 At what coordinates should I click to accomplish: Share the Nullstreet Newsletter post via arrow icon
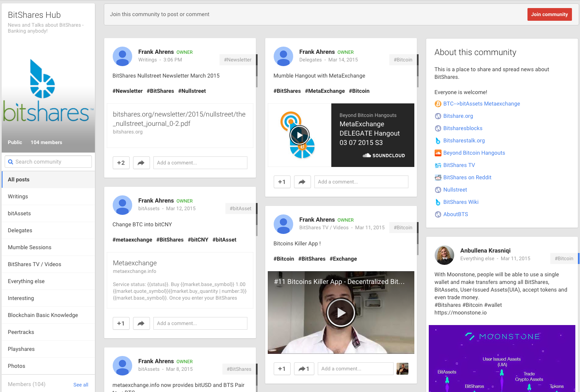141,163
